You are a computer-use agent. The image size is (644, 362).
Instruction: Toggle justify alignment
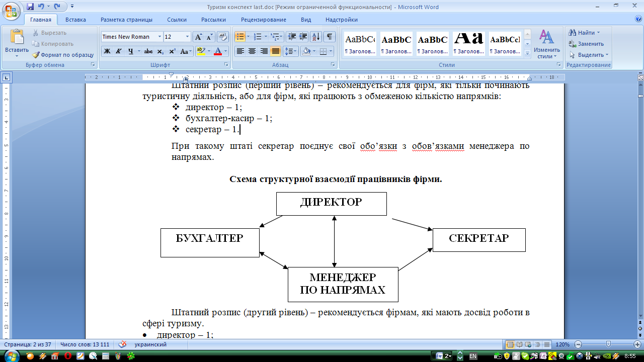point(276,51)
